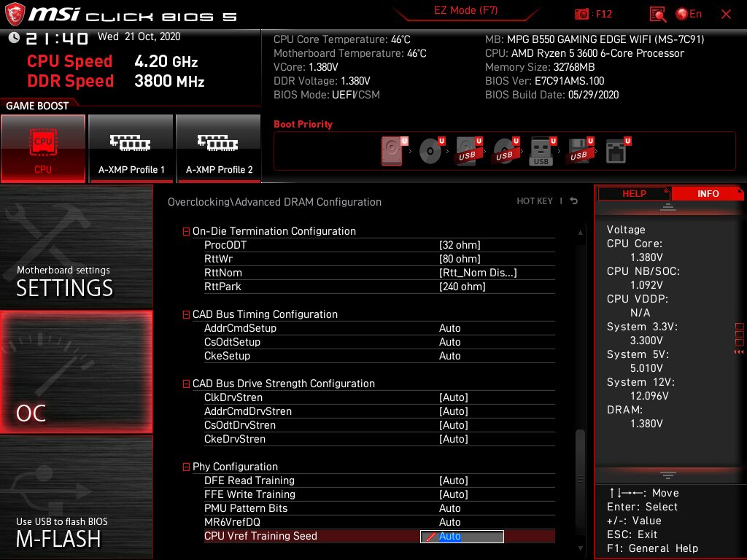Viewport: 747px width, 560px height.
Task: Open DFE Read Training Auto dropdown
Action: 454,481
